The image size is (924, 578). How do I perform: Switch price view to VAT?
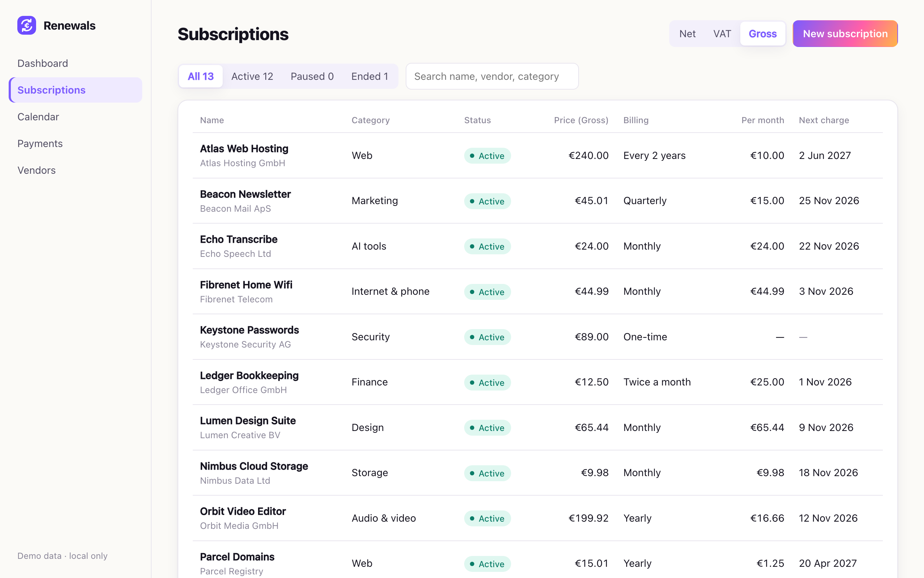point(722,34)
